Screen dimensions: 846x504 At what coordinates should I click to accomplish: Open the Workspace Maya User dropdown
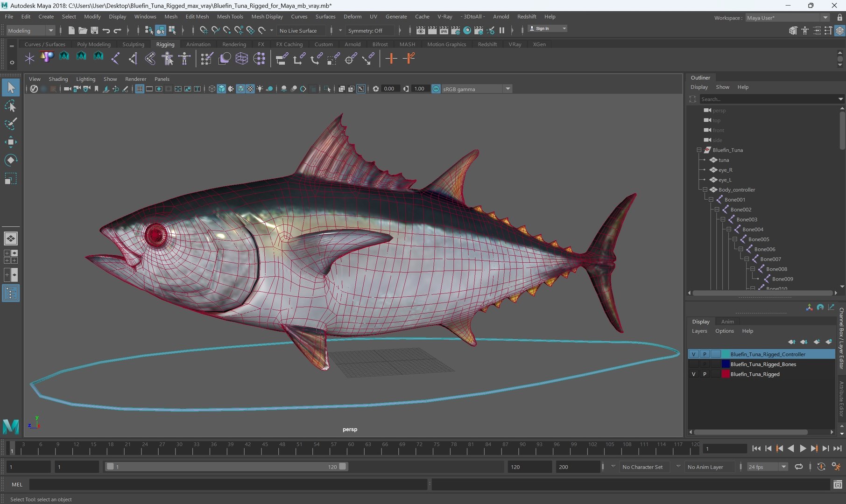[787, 18]
